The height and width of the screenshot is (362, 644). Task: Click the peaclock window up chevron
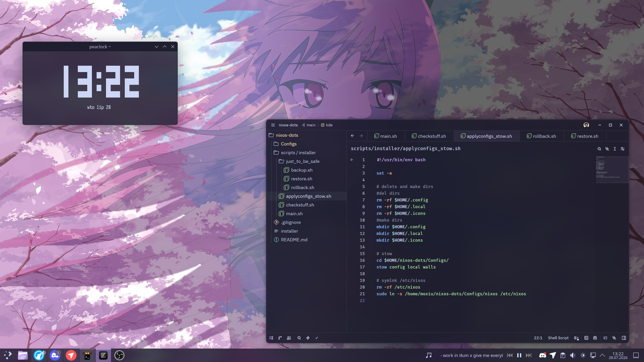[165, 47]
